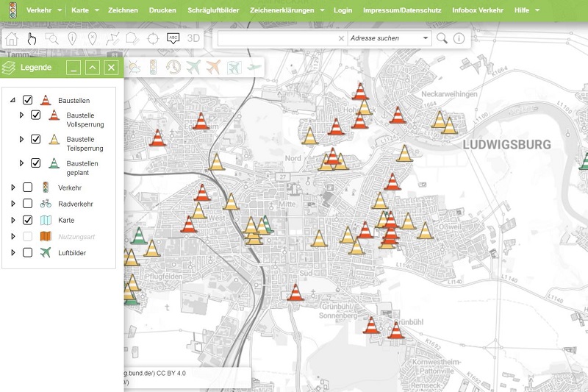Click the crosshair locate position icon
This screenshot has width=588, height=392.
153,39
